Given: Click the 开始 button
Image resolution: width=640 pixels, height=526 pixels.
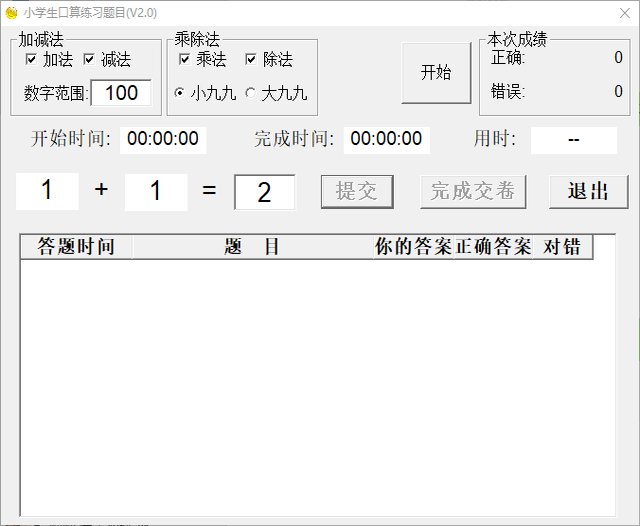Looking at the screenshot, I should (436, 73).
